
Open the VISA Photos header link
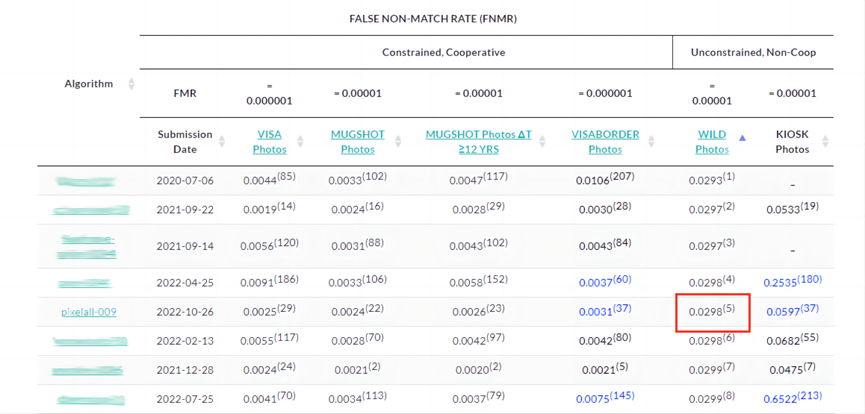pos(270,141)
